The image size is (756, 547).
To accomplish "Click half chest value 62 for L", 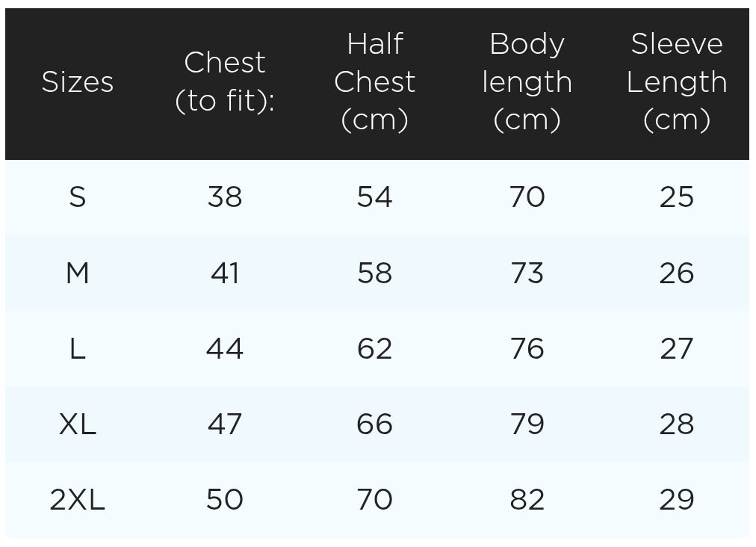I will (x=374, y=349).
